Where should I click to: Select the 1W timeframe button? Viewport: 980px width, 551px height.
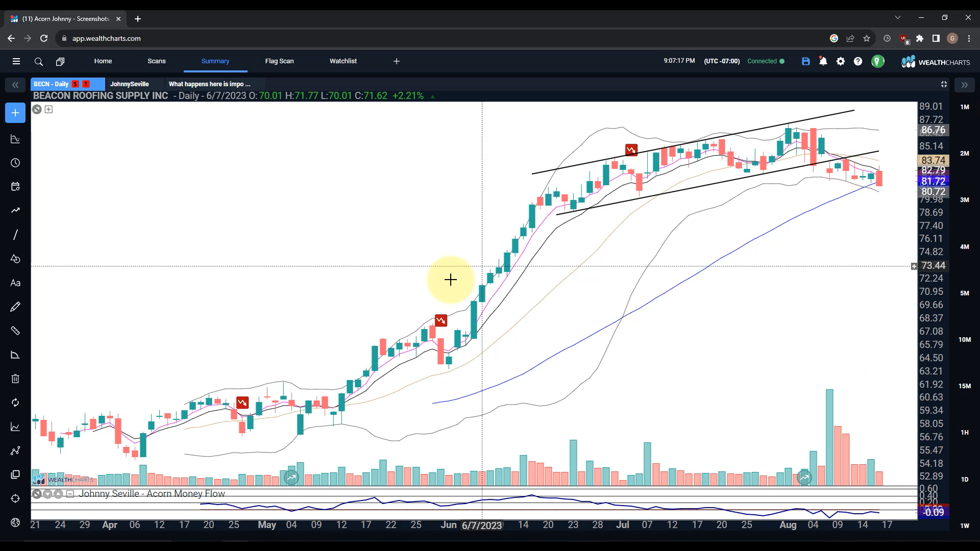pyautogui.click(x=965, y=526)
